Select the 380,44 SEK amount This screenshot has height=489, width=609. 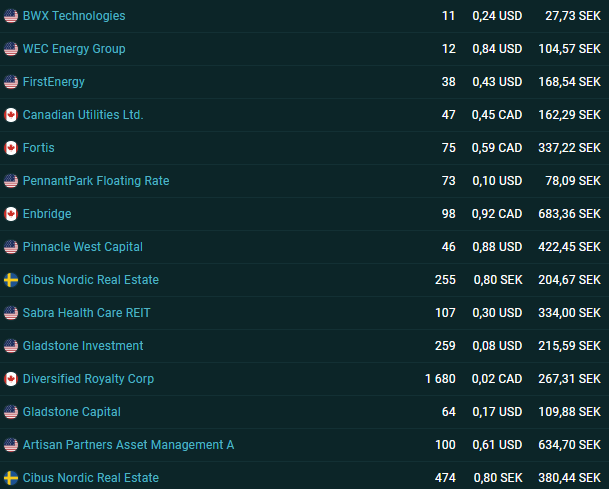(x=569, y=478)
